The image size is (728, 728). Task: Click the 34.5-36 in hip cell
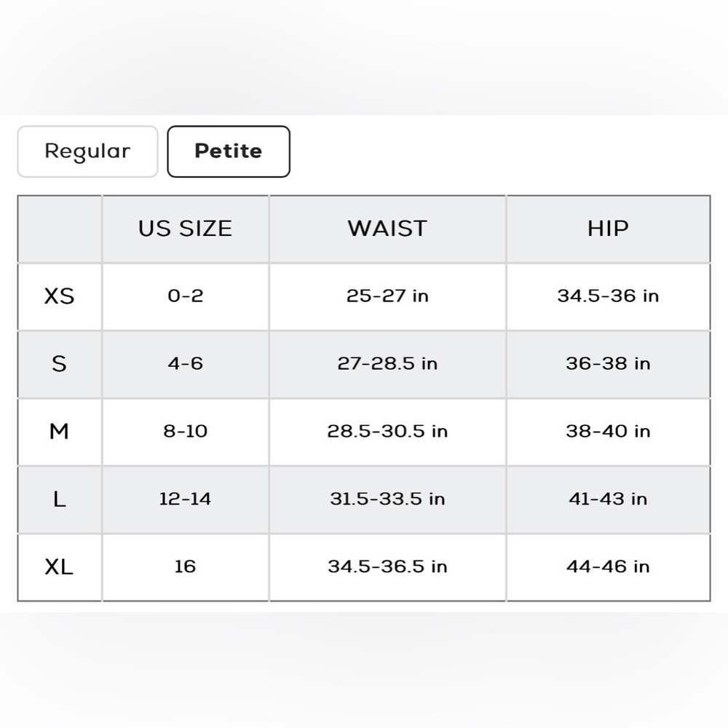coord(608,296)
